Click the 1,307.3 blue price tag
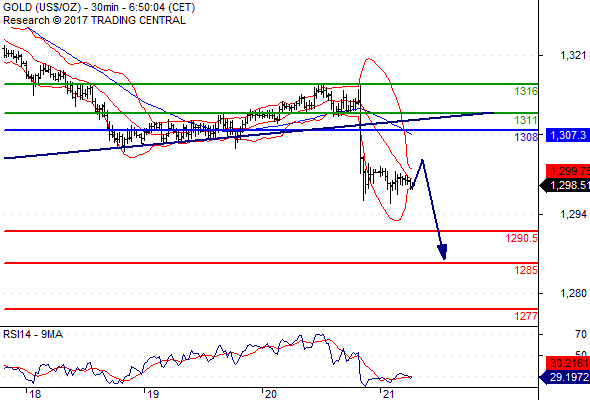 pyautogui.click(x=568, y=135)
